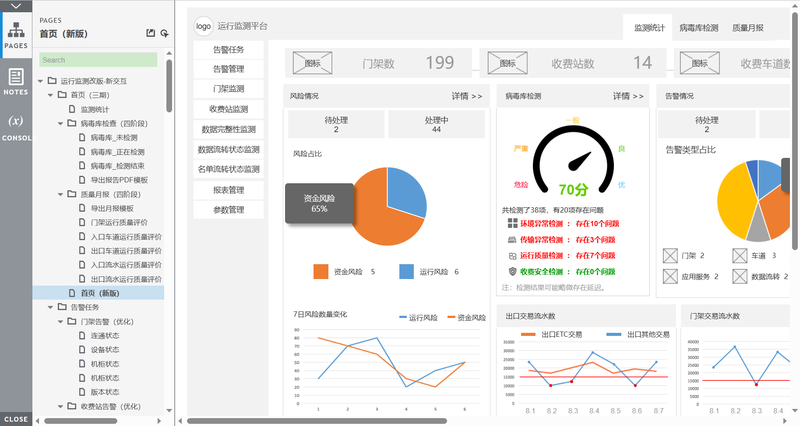Collapse the player sidebar with top chevron

coord(16,6)
